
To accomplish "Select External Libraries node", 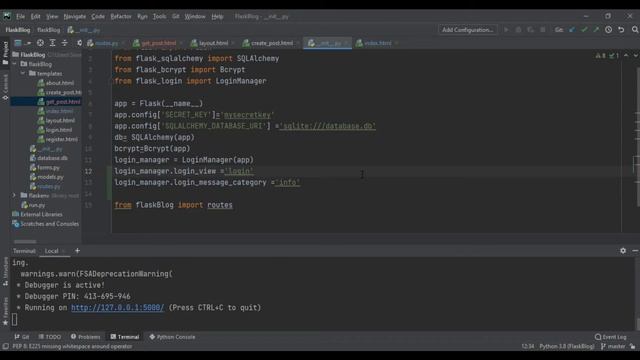I will point(37,214).
